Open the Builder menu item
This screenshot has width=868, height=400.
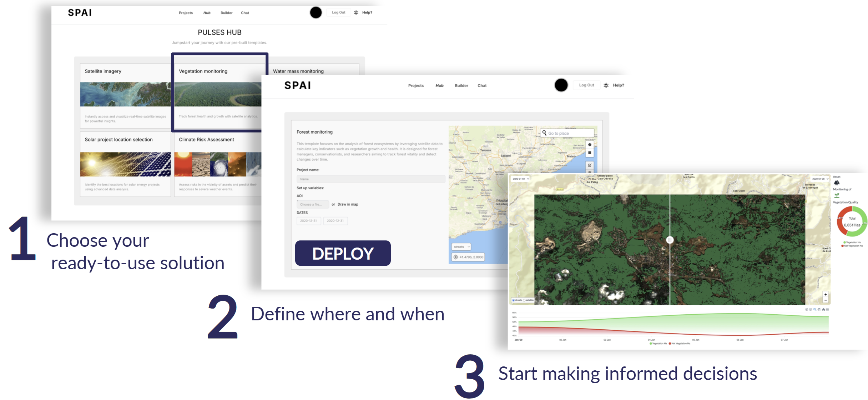click(461, 86)
